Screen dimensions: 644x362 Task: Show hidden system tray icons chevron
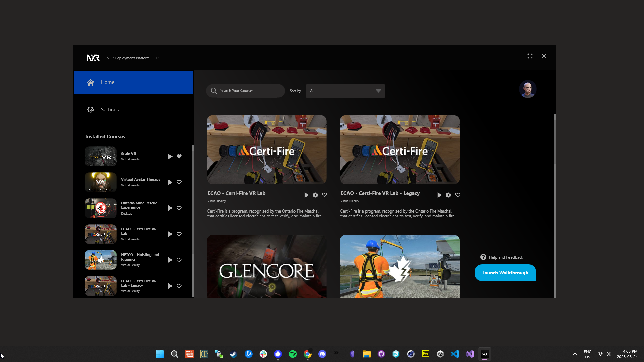[x=575, y=354]
